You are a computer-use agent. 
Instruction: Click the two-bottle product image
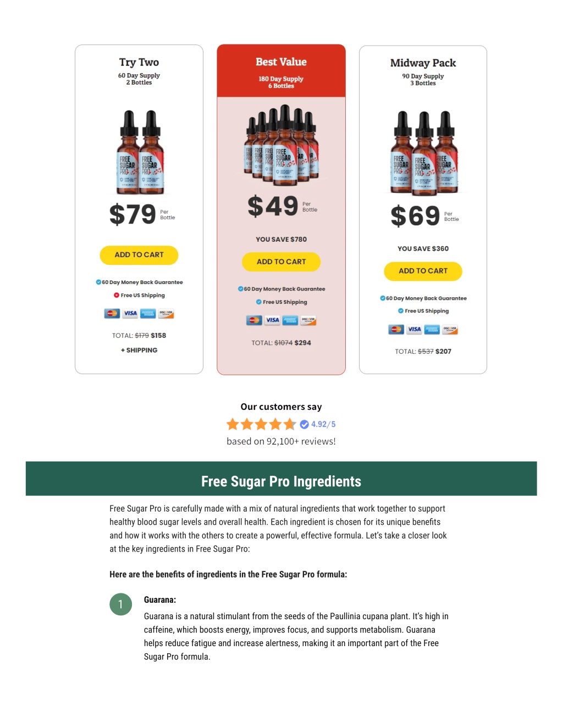[x=140, y=153]
